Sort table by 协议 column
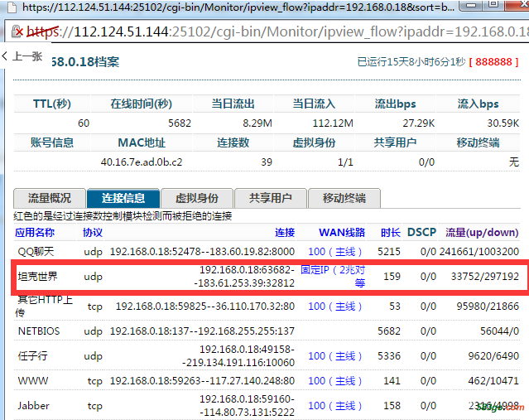529x420 pixels. [93, 232]
